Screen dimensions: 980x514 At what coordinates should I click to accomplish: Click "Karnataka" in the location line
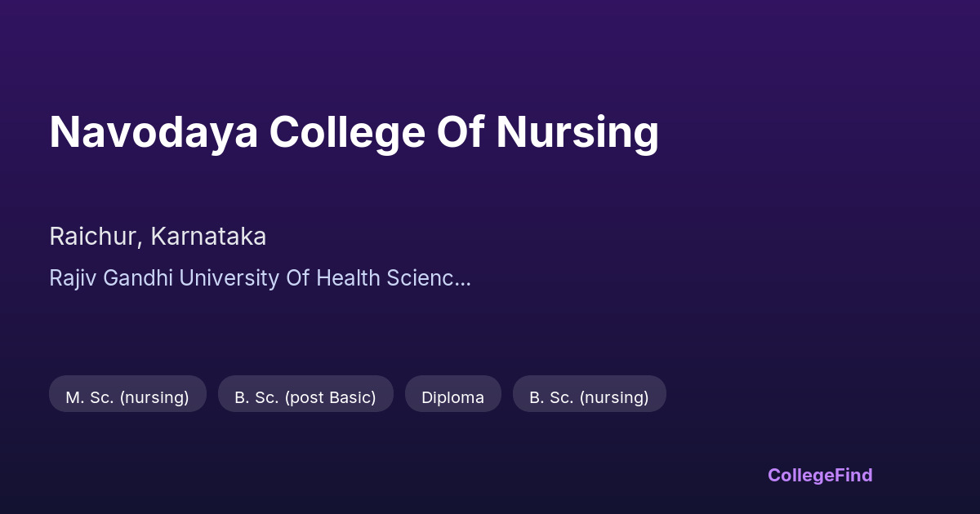pos(208,237)
